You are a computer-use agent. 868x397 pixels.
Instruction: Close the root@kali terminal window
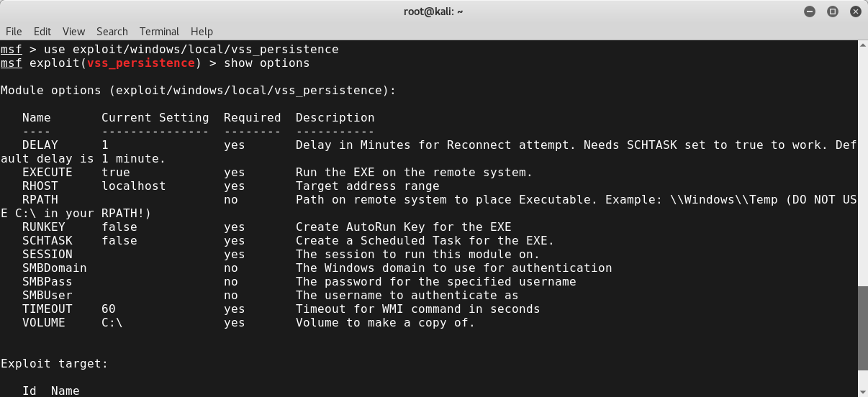tap(854, 12)
